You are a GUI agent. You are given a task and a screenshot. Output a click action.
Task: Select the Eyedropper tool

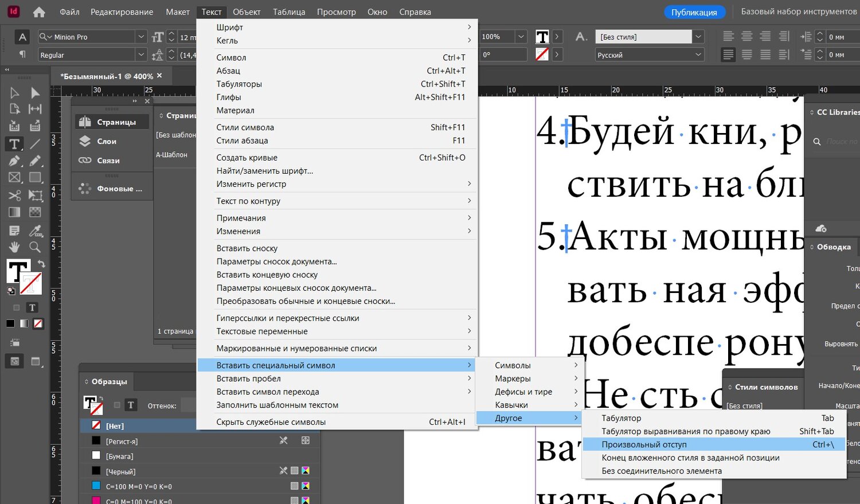(35, 230)
